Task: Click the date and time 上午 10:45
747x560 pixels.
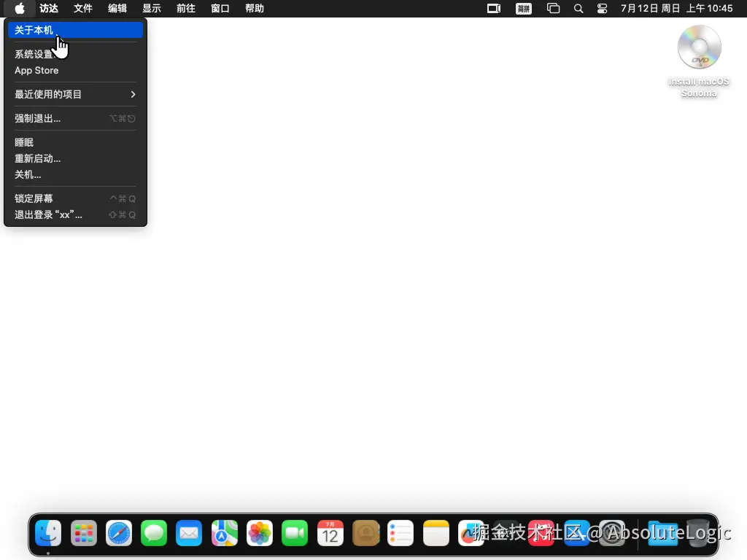Action: tap(676, 9)
